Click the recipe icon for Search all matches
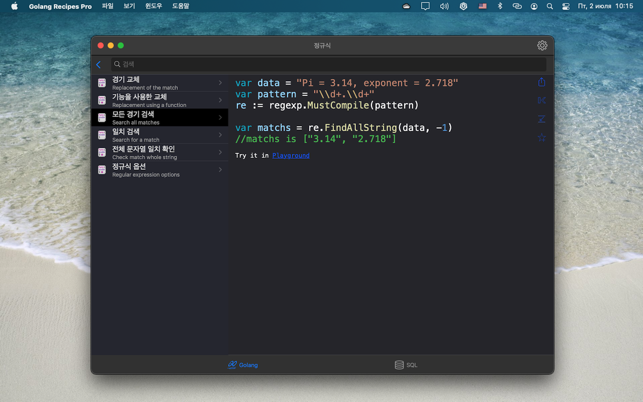Screen dimensions: 643x402 (x=102, y=118)
